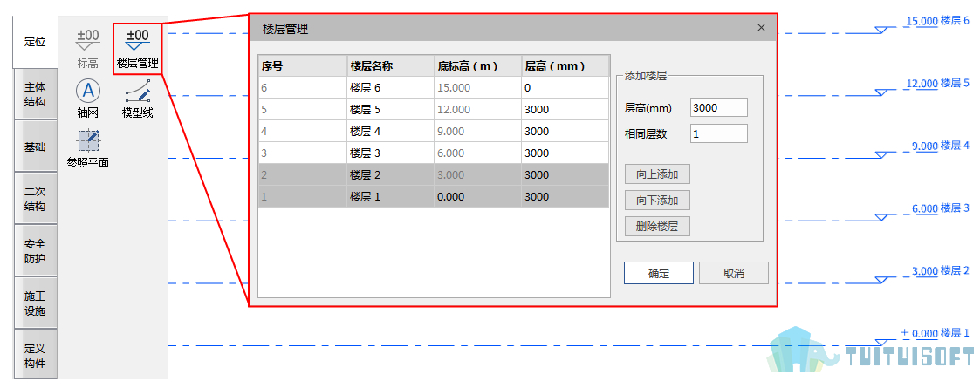Select the 楼层 4 name cell

[391, 131]
